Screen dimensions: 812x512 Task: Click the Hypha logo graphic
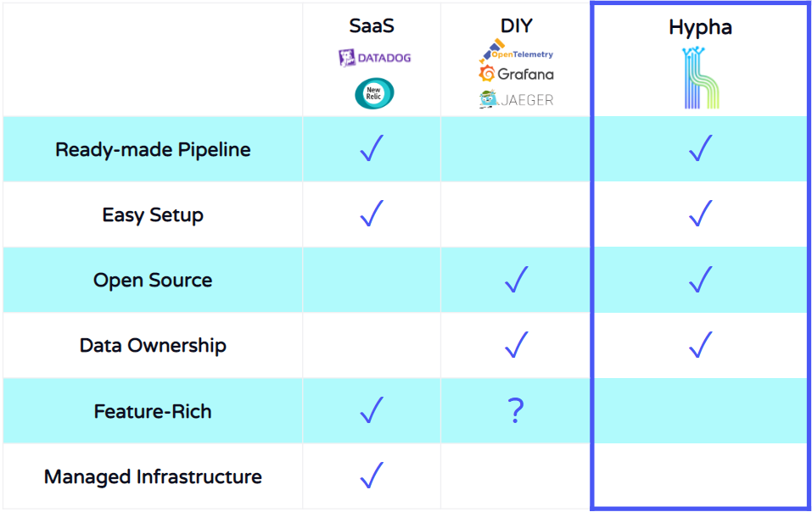tap(700, 78)
